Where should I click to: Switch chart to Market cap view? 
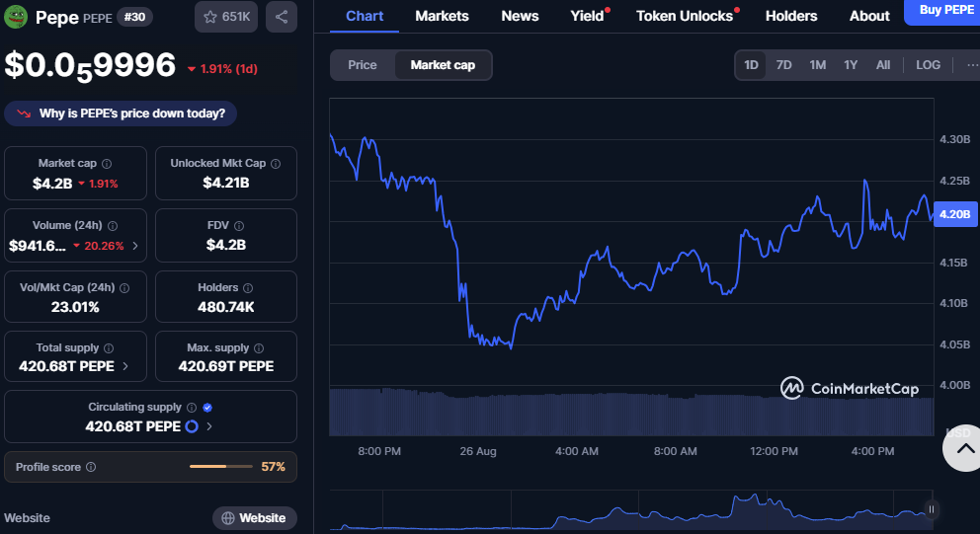[x=443, y=65]
